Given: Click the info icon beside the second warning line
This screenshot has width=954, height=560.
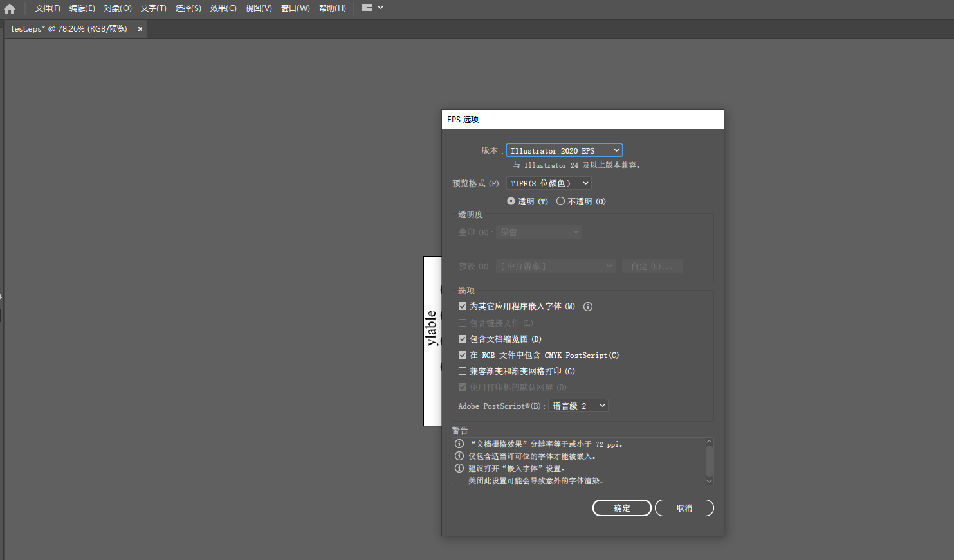Looking at the screenshot, I should coord(459,456).
